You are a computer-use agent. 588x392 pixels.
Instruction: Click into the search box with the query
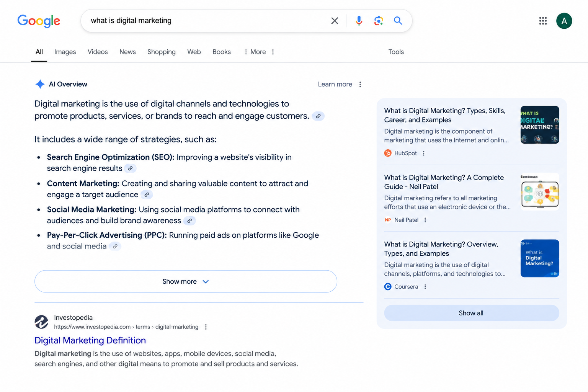(207, 21)
